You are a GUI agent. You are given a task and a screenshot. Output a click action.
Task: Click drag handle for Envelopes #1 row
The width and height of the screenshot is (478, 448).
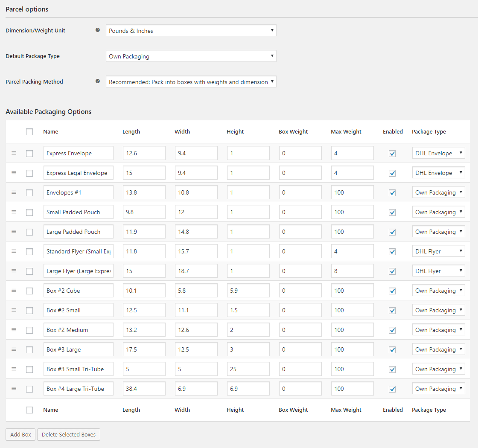(x=14, y=192)
